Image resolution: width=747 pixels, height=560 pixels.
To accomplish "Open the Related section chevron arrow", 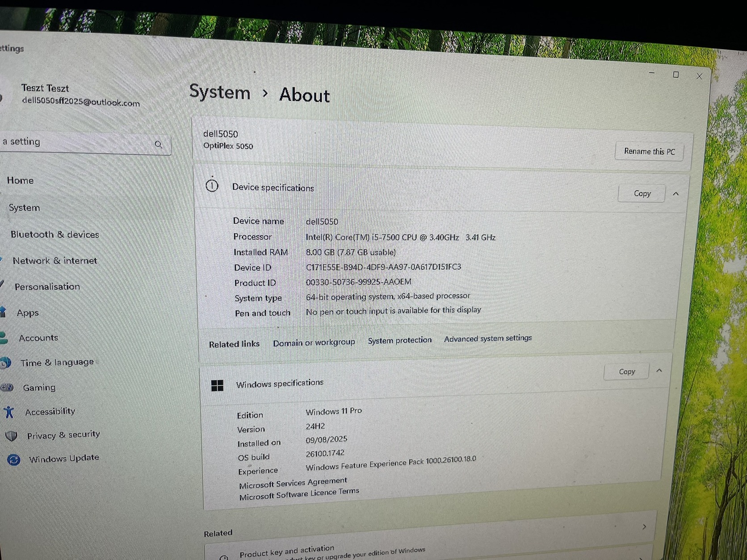I will click(x=644, y=527).
